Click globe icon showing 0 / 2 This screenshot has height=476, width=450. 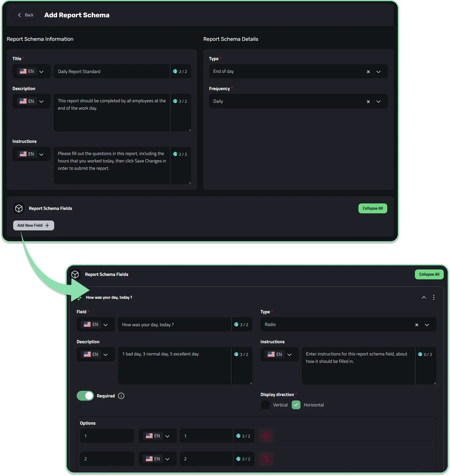[420, 354]
